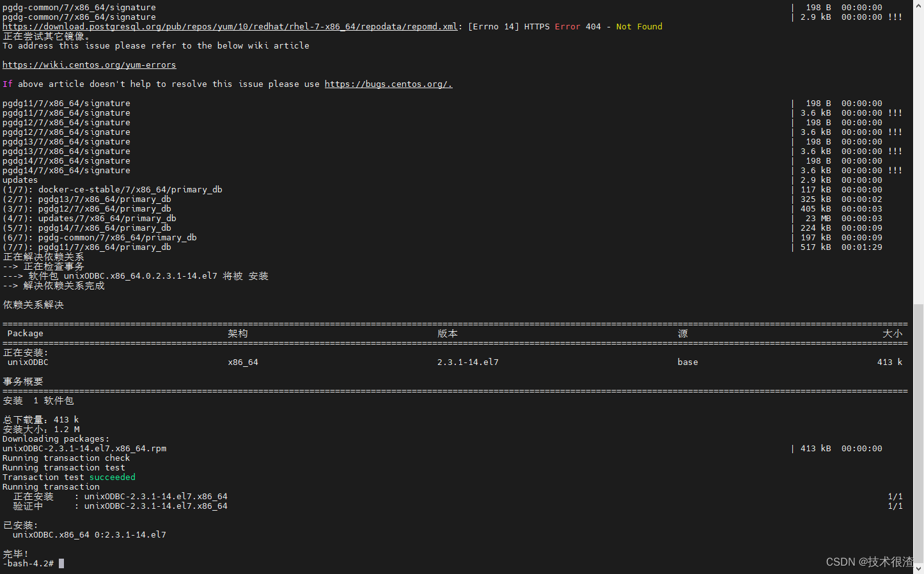Click scrollbar down arrow at bottom
The image size is (924, 574).
[x=918, y=568]
